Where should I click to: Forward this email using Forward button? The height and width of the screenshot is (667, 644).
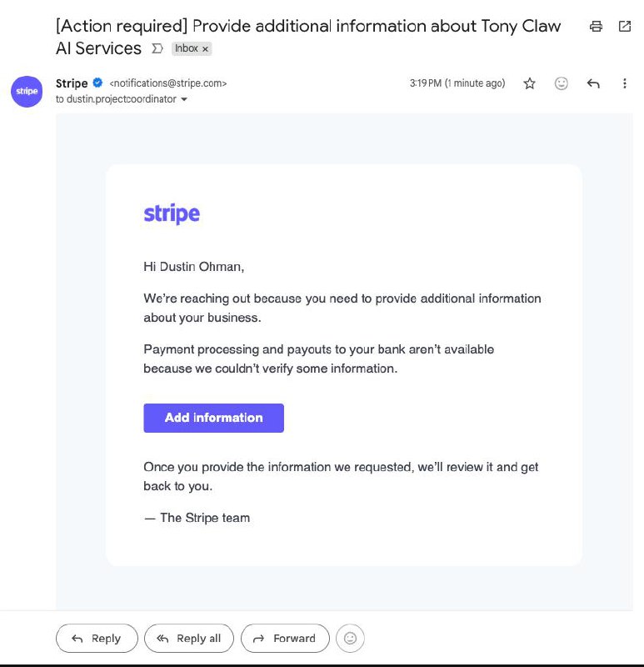(x=285, y=639)
